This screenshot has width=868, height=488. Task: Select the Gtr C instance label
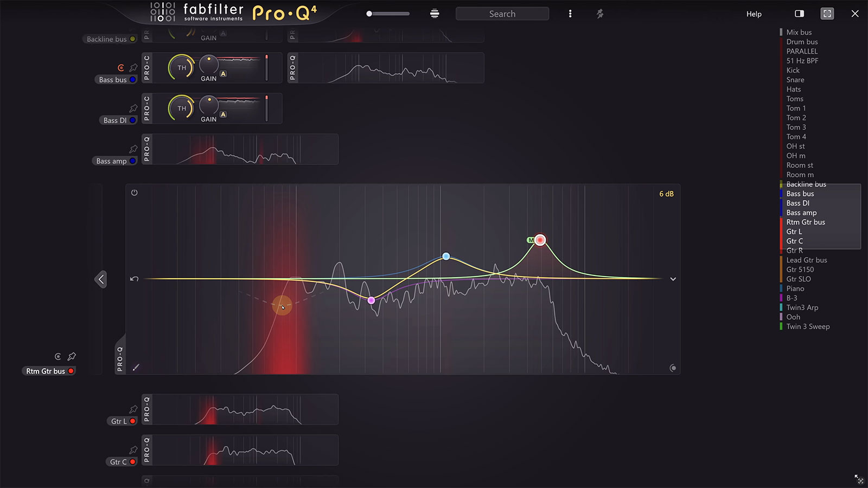122,462
